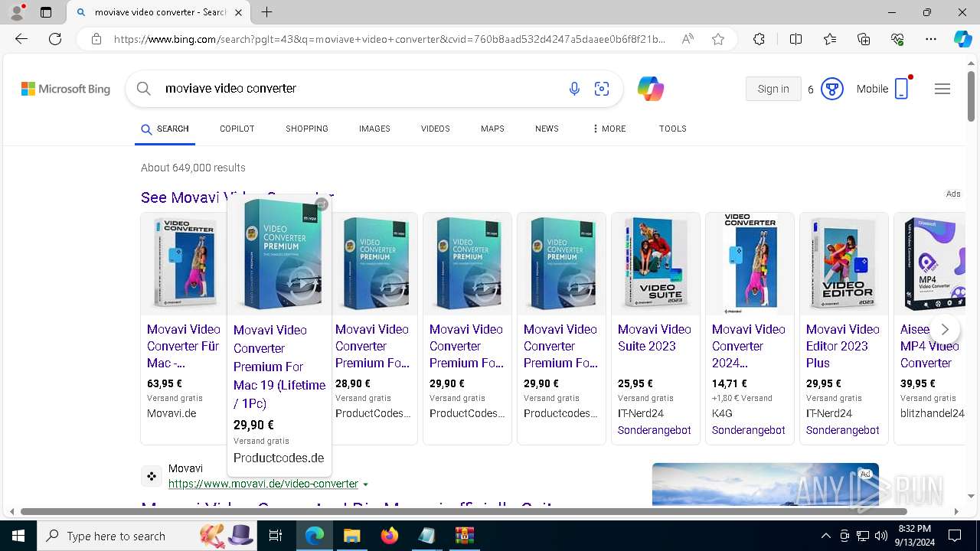980x551 pixels.
Task: Open File Explorer from taskbar
Action: coord(351,536)
